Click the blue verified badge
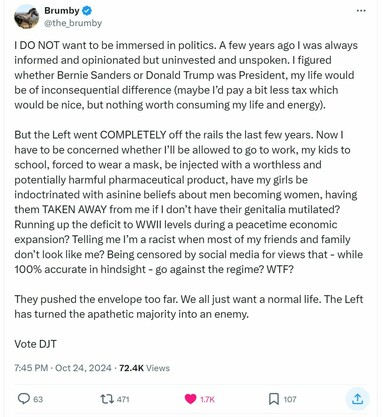383x417 pixels. [87, 11]
